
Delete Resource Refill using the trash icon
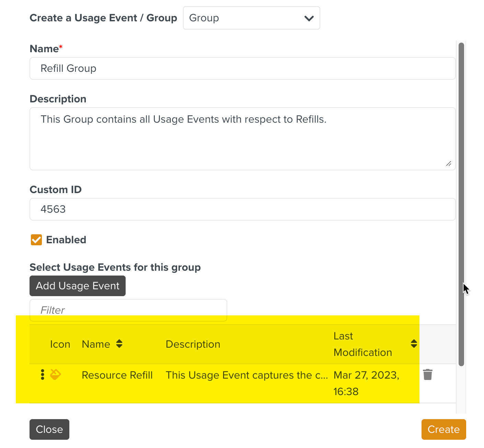[427, 374]
